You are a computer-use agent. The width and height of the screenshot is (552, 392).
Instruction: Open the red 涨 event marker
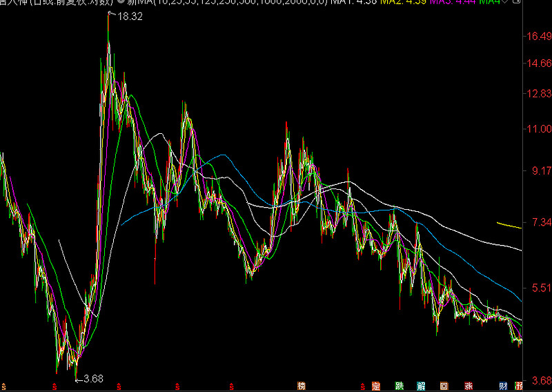469,386
